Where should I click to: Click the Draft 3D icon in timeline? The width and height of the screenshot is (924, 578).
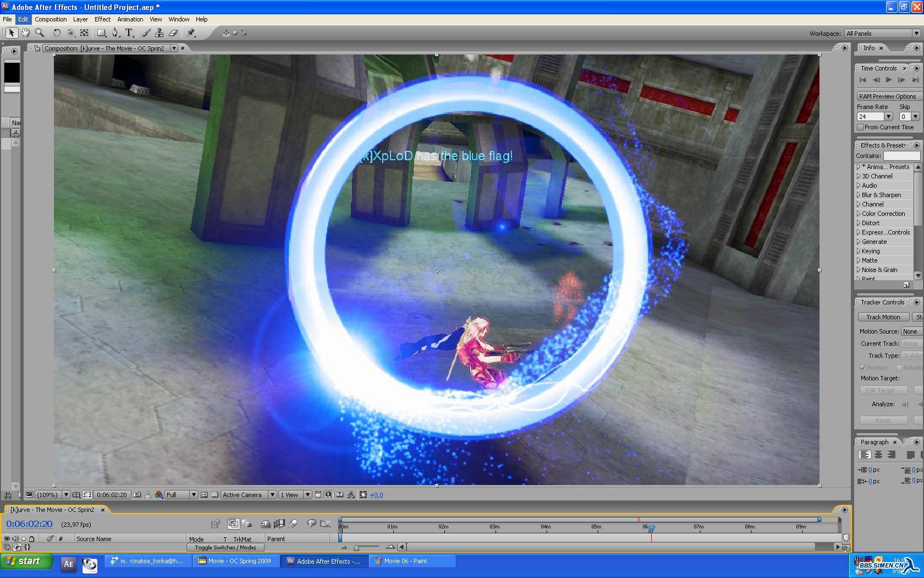point(246,524)
